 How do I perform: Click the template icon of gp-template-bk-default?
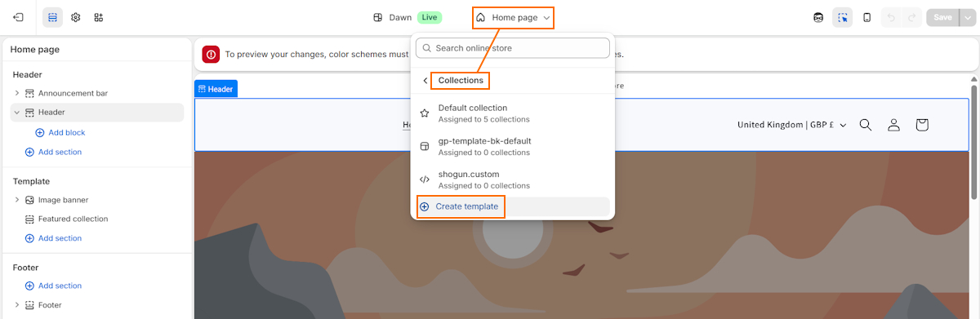point(425,147)
